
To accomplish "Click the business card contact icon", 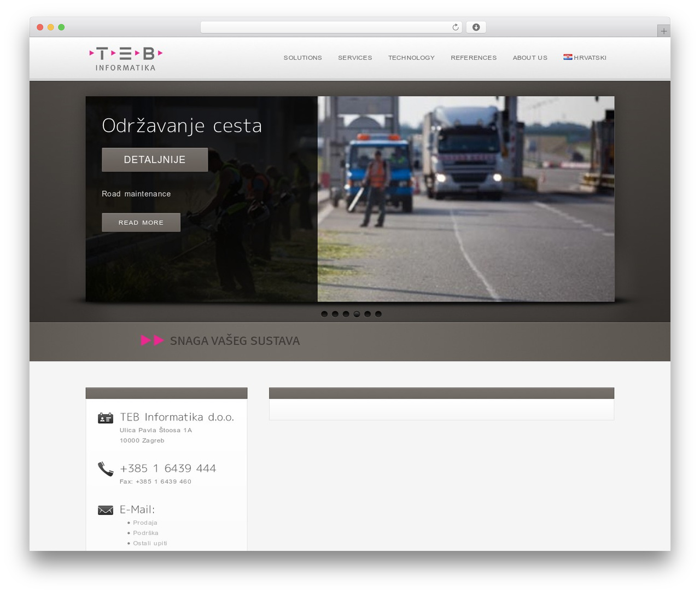I will 106,418.
